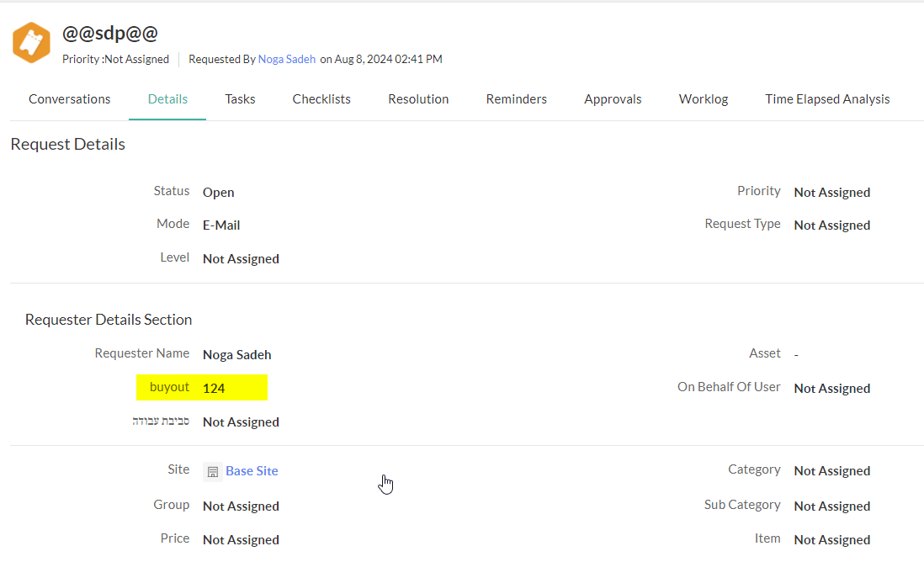Screen dimensions: 924x562
Task: Open Time Elapsed Analysis tab
Action: pyautogui.click(x=827, y=99)
